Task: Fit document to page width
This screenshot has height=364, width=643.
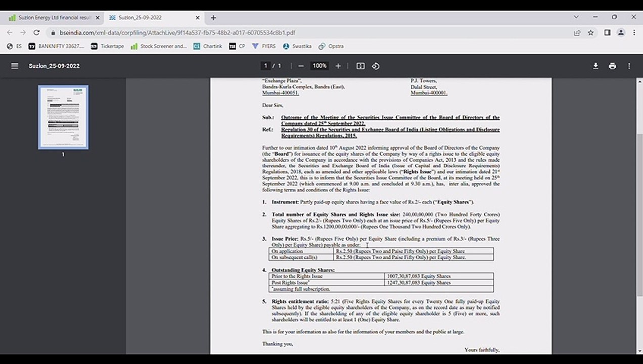Action: pos(360,66)
